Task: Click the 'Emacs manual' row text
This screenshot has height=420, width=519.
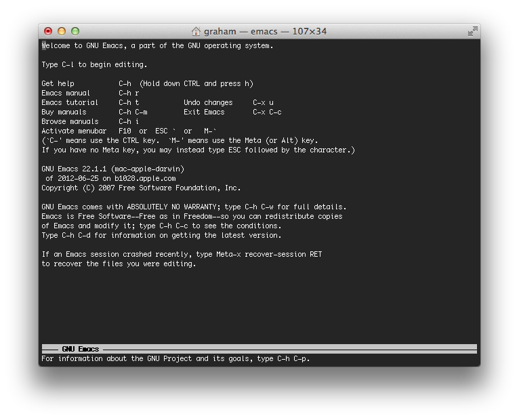Action: tap(66, 93)
